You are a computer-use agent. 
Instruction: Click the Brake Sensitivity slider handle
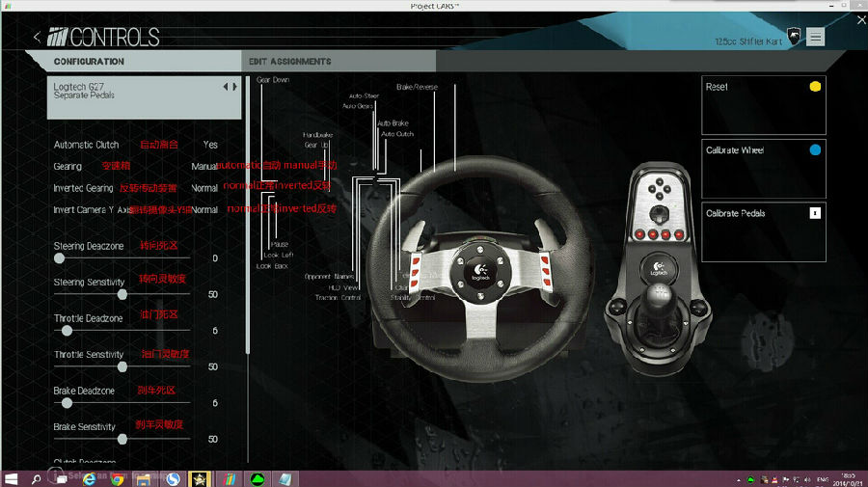pos(122,439)
